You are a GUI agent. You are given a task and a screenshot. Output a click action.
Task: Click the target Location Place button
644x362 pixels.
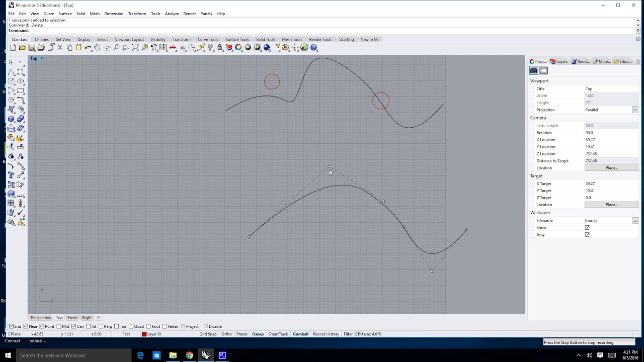[x=611, y=205]
